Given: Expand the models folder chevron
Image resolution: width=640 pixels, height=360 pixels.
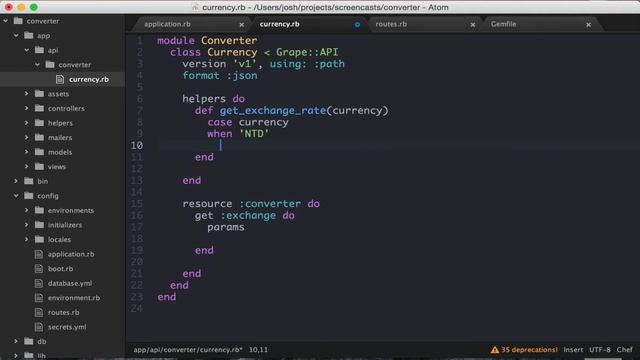Looking at the screenshot, I should (x=27, y=152).
